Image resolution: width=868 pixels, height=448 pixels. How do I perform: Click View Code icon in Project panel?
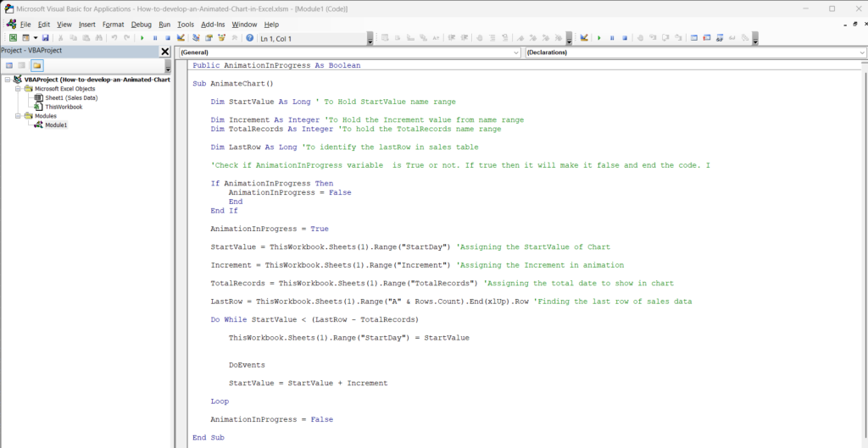[9, 65]
